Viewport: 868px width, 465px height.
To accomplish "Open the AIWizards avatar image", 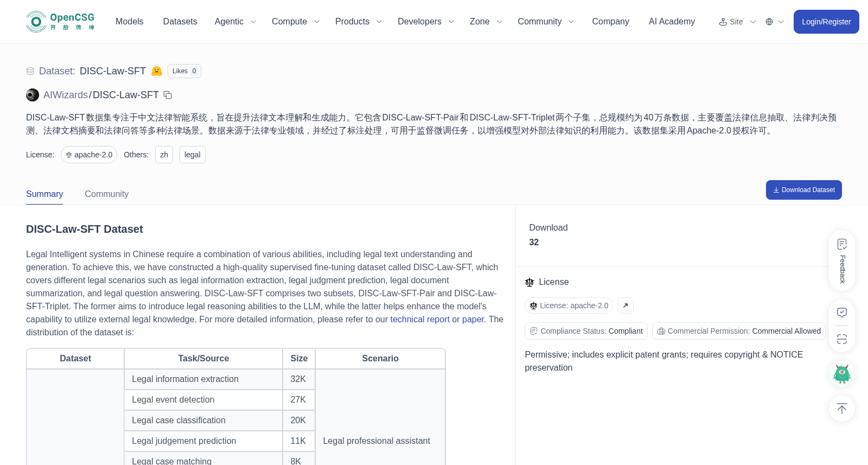I will pos(33,95).
